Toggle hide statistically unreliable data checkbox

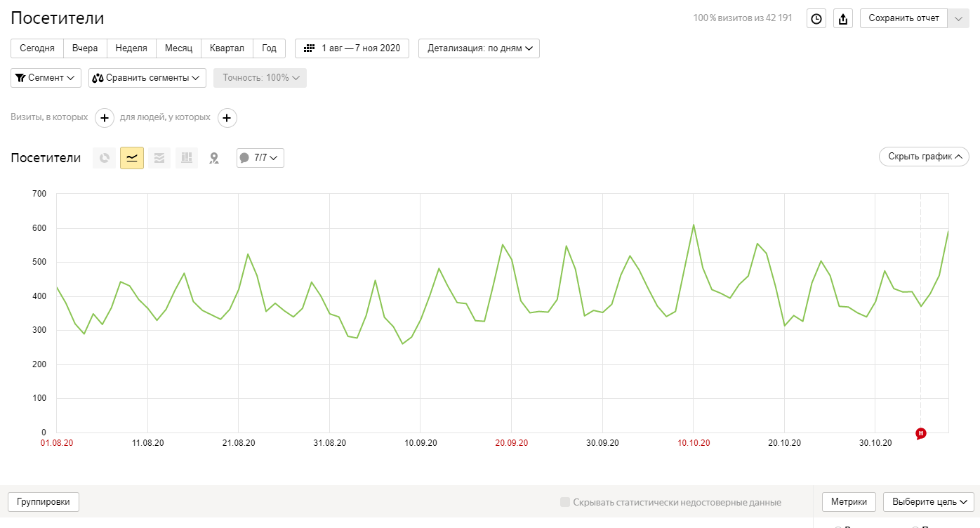(x=565, y=502)
